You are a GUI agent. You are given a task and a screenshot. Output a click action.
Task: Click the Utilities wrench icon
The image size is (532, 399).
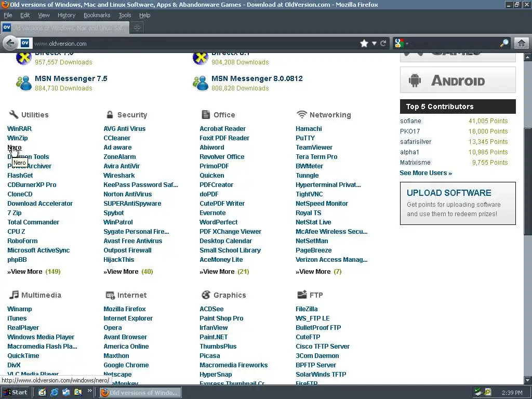point(14,114)
